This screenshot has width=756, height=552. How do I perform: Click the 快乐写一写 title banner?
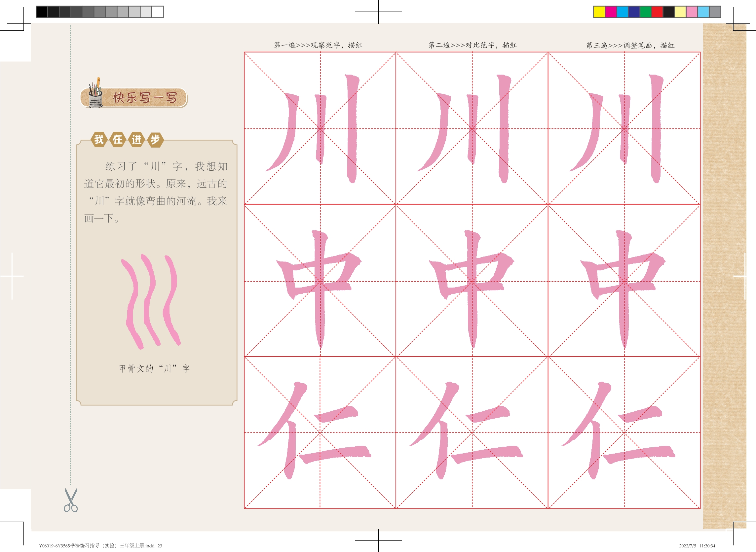point(144,98)
